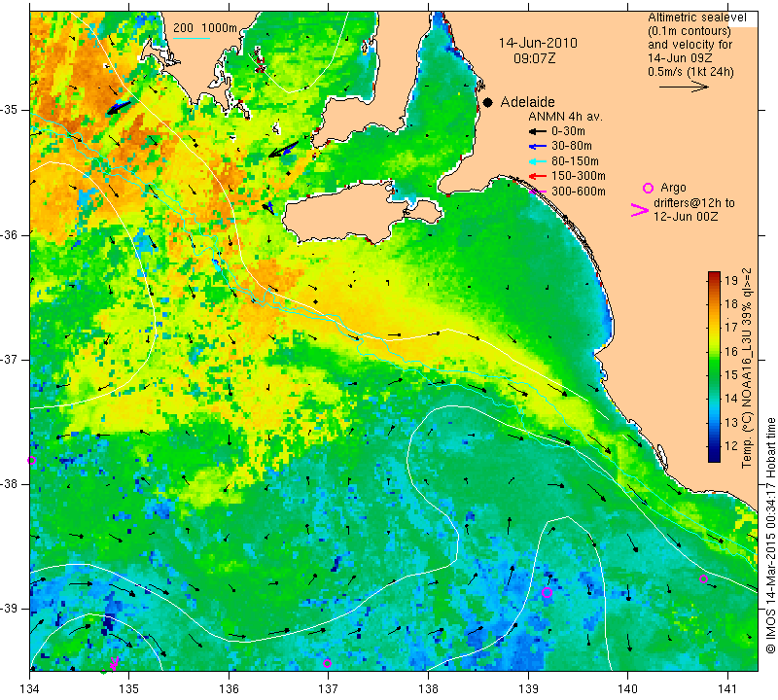This screenshot has width=778, height=700.
Task: Click the Argo circle above the 137 axis label
Action: click(327, 663)
